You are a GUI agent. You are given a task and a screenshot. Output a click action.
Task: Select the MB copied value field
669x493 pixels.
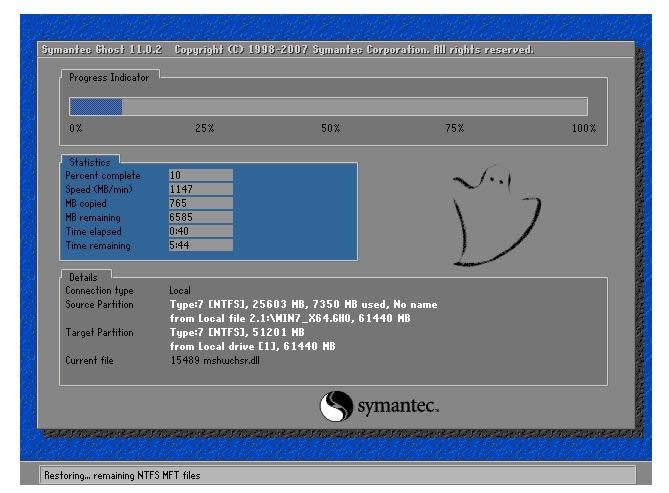(200, 203)
